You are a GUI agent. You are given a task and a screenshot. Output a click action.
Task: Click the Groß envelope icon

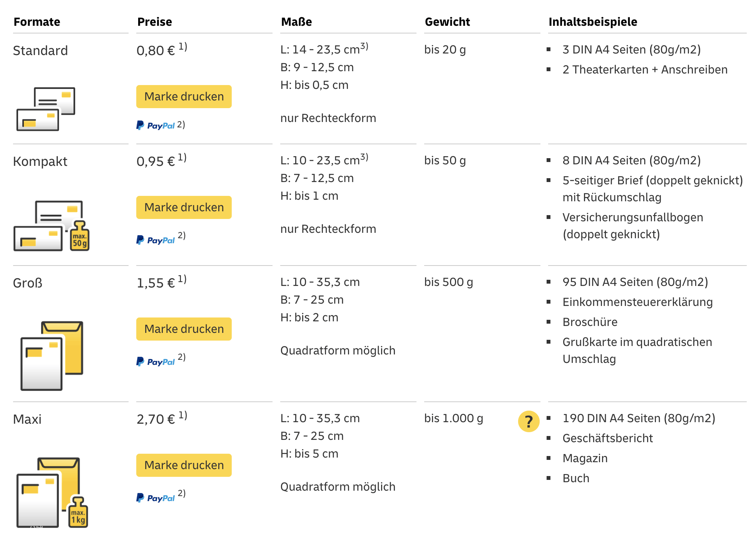point(52,356)
